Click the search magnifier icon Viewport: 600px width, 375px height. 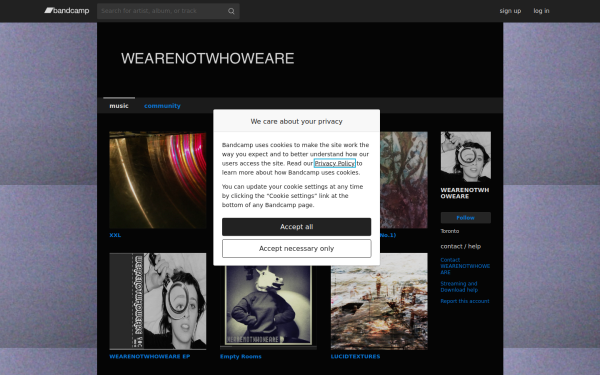point(231,11)
